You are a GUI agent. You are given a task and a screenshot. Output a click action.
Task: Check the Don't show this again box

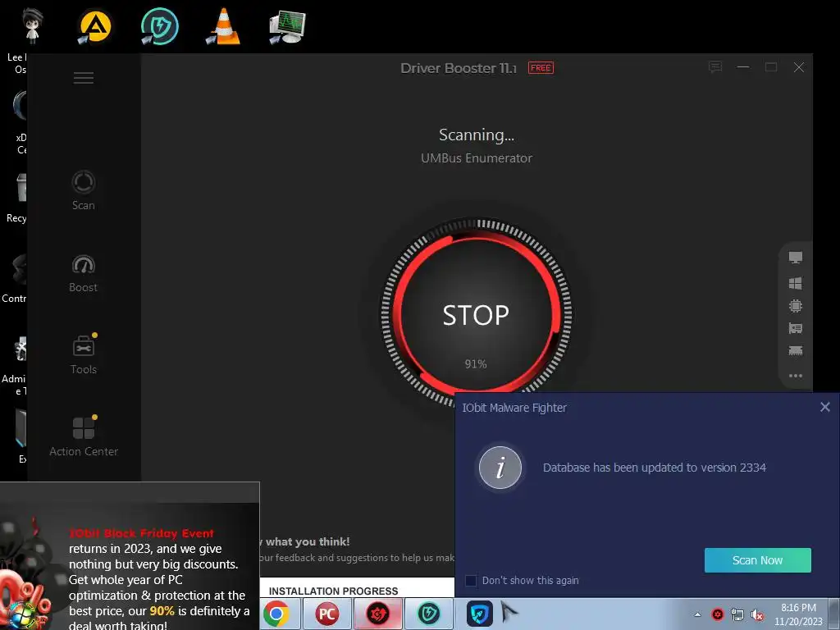pyautogui.click(x=471, y=581)
